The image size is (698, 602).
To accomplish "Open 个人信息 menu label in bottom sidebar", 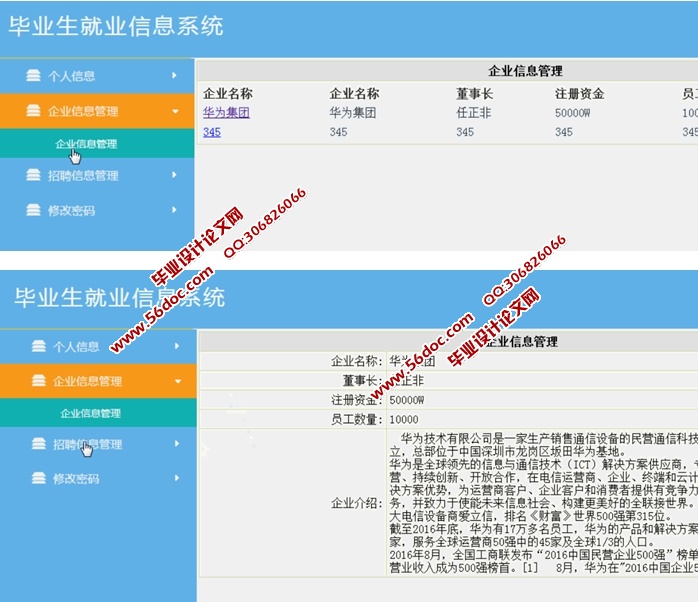I will click(76, 347).
